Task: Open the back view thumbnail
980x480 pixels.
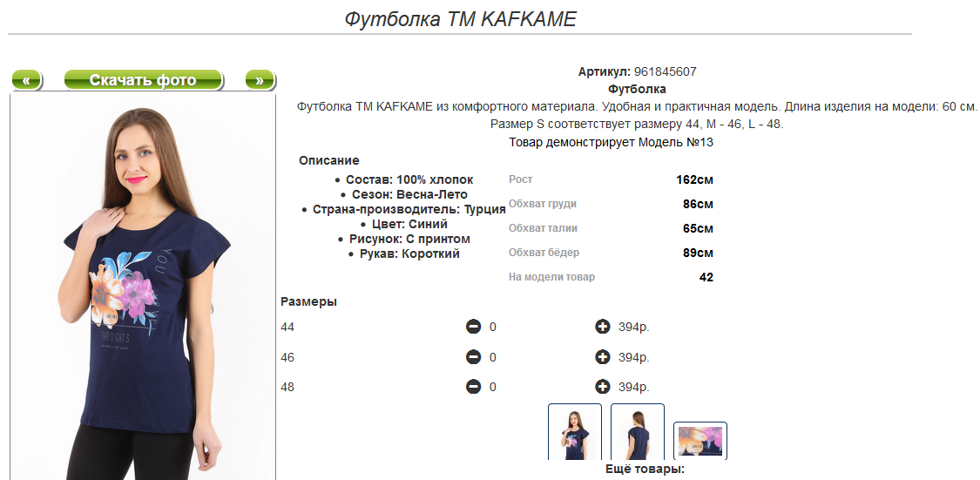Action: tap(638, 432)
